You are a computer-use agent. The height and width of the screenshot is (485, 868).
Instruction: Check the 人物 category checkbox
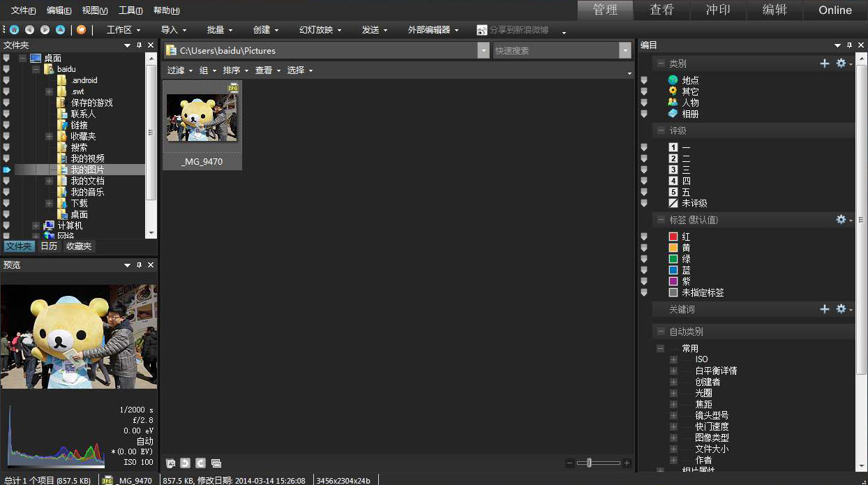click(644, 103)
